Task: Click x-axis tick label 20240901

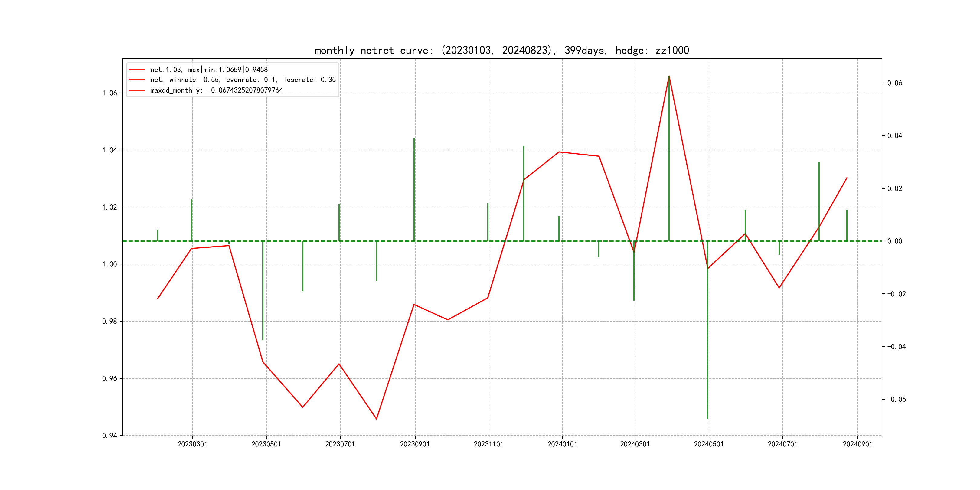Action: (x=857, y=444)
